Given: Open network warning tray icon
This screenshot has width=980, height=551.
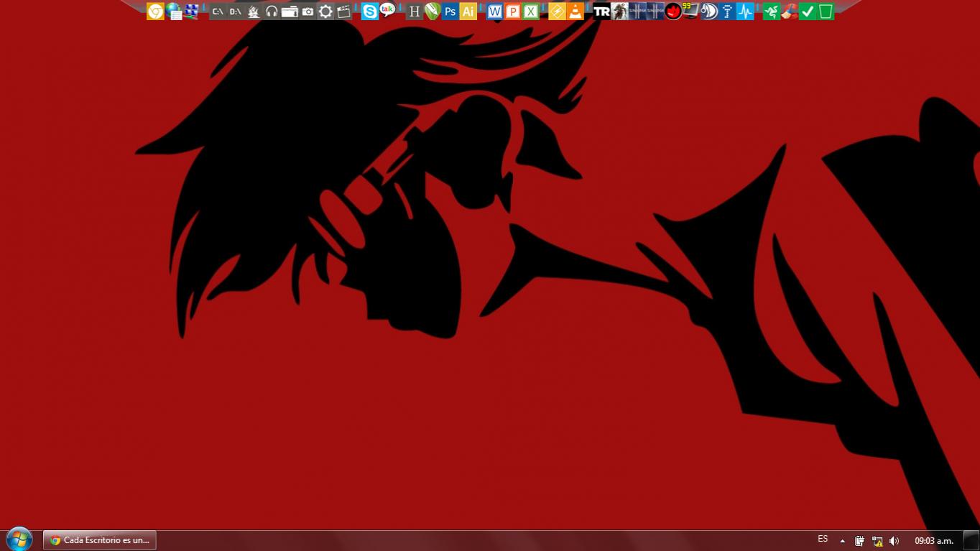Looking at the screenshot, I should tap(877, 541).
